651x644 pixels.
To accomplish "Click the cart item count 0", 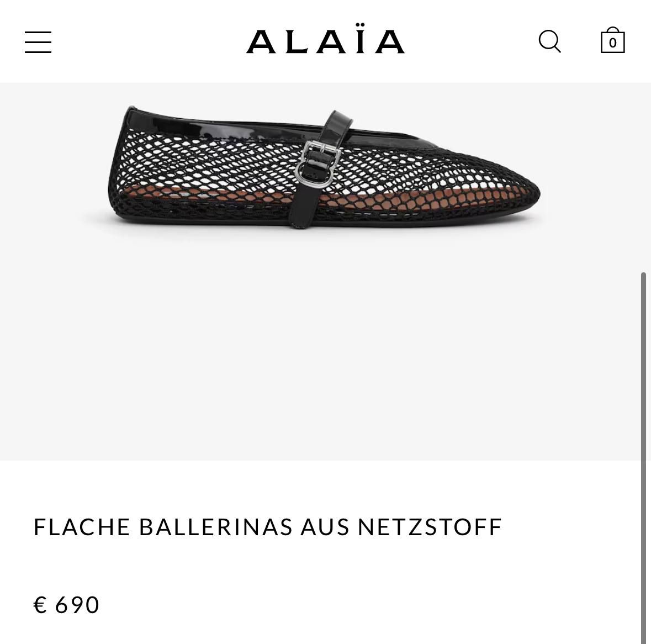I will 612,43.
